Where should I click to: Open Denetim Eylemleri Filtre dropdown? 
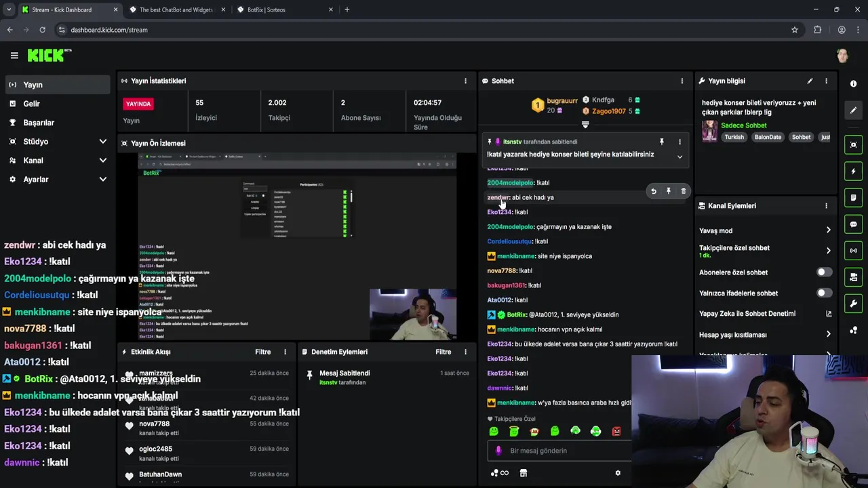[x=443, y=352]
